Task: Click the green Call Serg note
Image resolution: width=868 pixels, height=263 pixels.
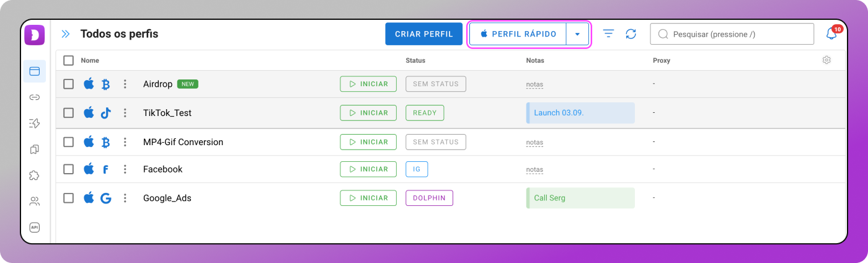Action: point(580,198)
